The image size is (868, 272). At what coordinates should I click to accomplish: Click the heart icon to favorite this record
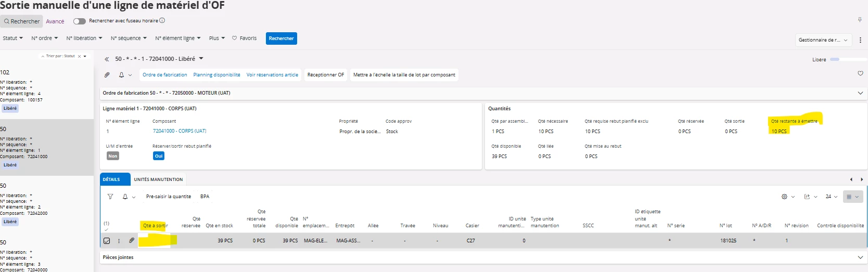860,74
